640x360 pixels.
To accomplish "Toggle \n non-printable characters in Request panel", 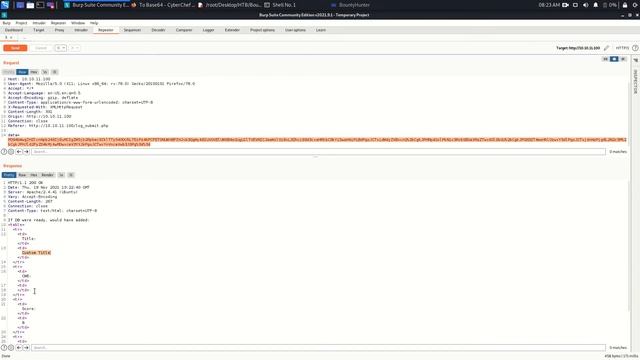I will tap(45, 72).
